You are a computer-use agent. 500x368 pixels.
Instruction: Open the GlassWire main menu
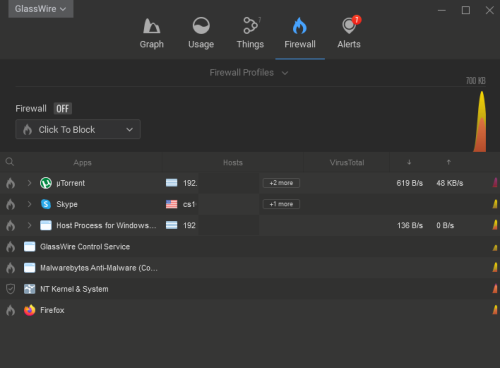coord(41,9)
